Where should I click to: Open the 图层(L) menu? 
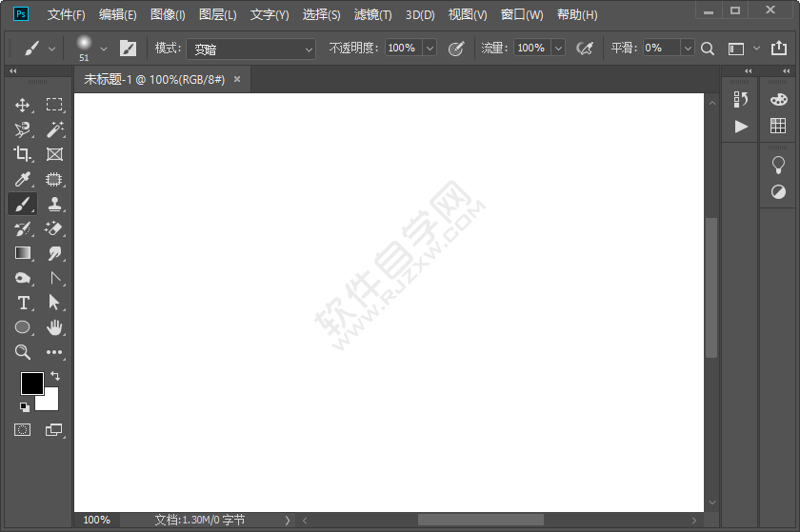click(x=218, y=15)
